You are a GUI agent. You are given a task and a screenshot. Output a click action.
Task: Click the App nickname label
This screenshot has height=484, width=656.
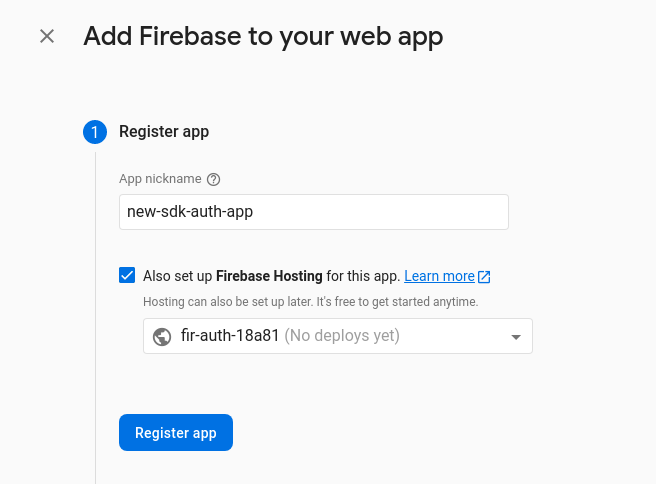[x=160, y=180]
